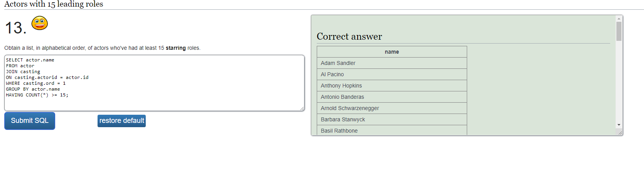Click inside the SQL query text area
644x175 pixels.
pos(154,83)
